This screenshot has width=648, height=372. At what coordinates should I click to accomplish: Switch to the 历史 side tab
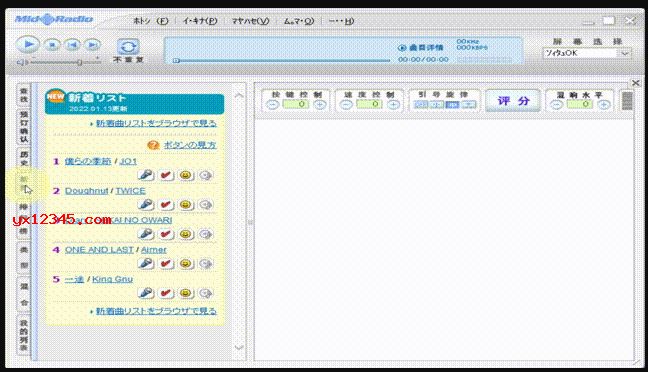[x=24, y=158]
